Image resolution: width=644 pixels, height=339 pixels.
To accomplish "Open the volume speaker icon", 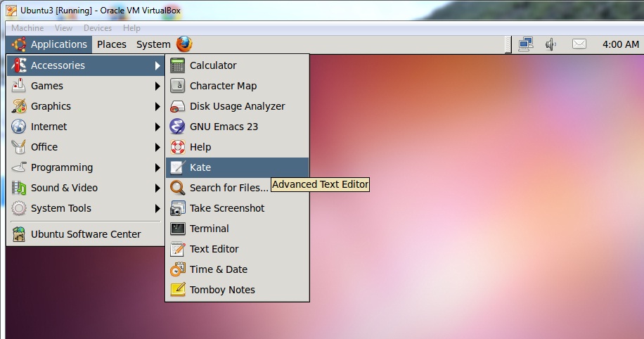I will pyautogui.click(x=550, y=44).
